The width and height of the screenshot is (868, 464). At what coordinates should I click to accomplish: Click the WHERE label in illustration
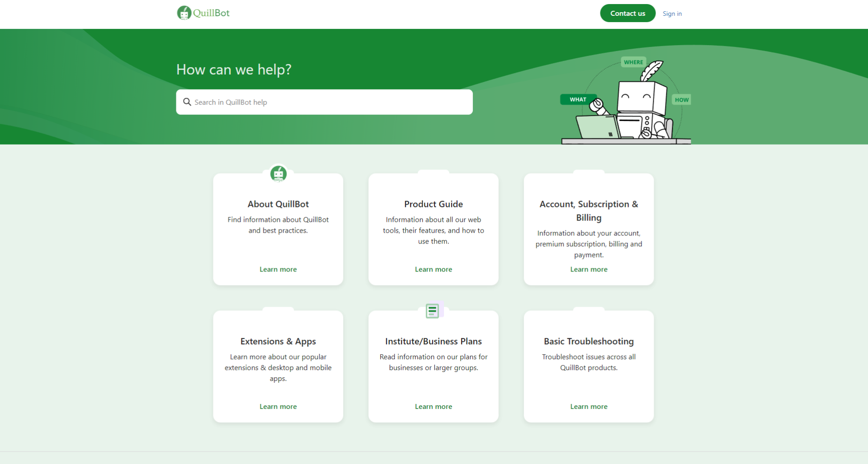[x=633, y=62]
